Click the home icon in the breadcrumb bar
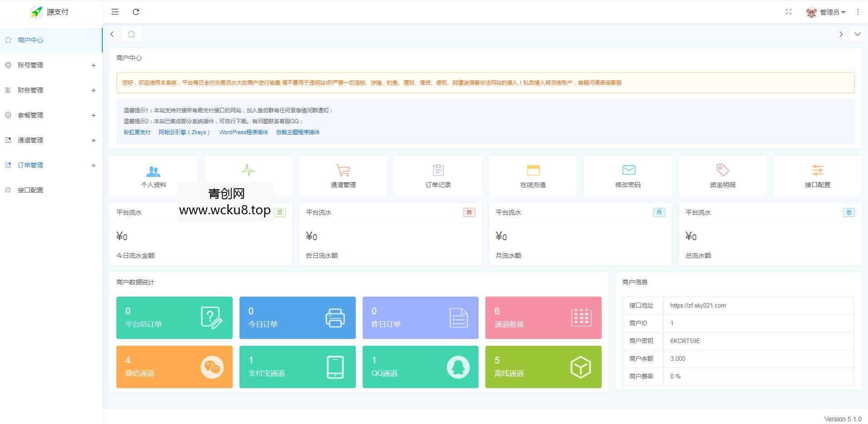 pos(131,34)
